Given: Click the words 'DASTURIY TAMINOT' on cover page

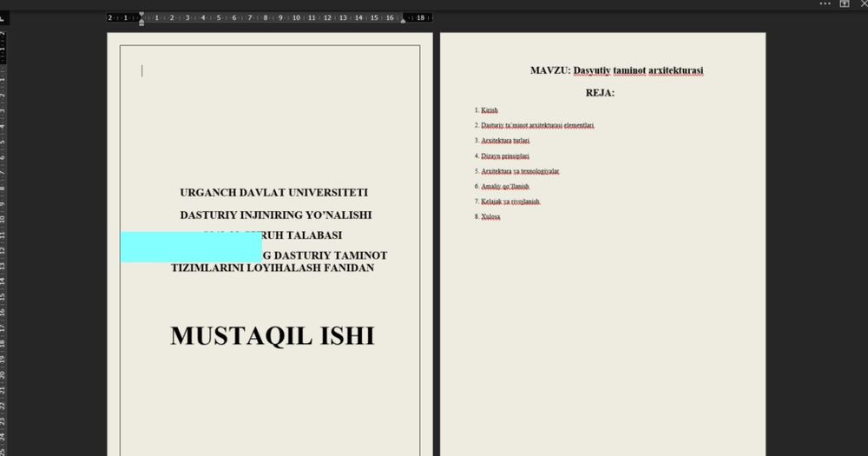Looking at the screenshot, I should coord(331,255).
